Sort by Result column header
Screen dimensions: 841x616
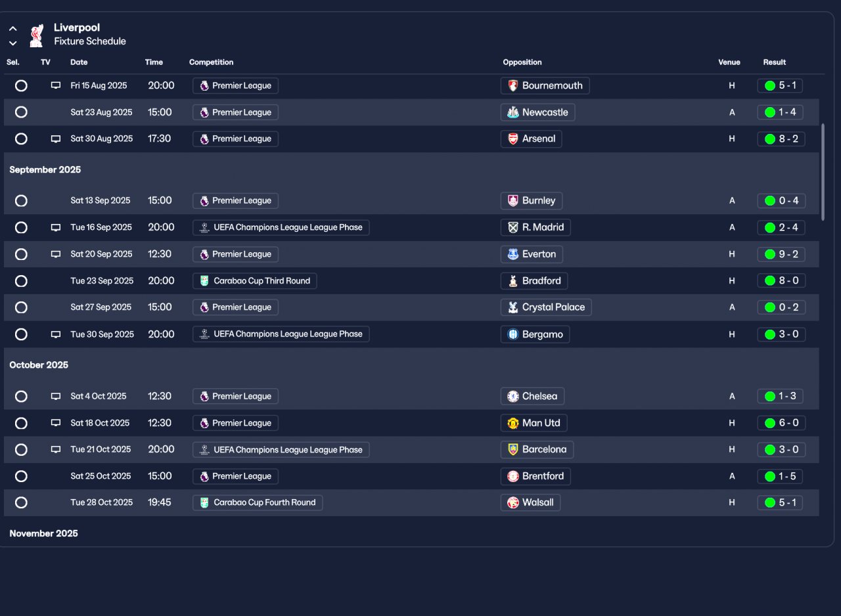point(775,62)
